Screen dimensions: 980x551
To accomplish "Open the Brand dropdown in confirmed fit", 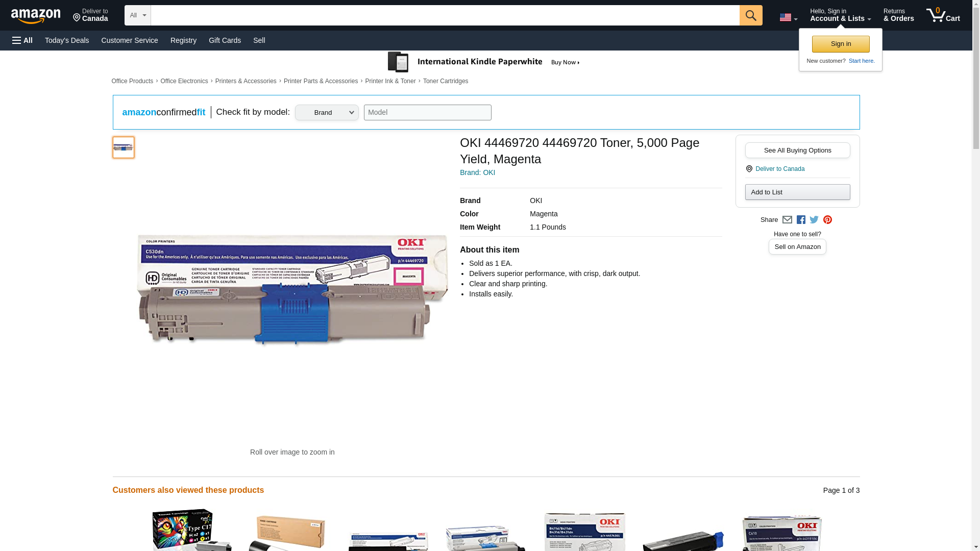I will 327,113.
